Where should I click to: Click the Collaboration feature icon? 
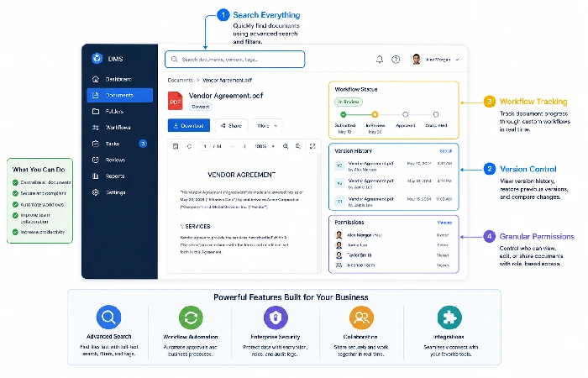click(361, 318)
